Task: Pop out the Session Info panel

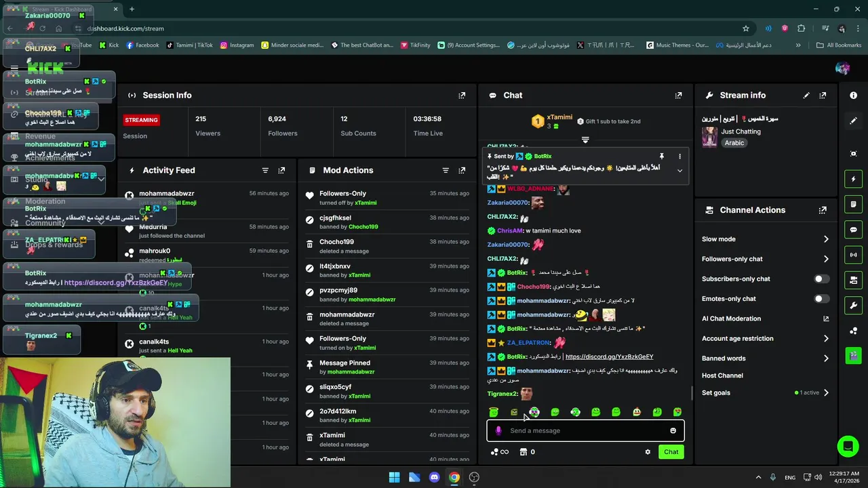Action: [x=462, y=96]
